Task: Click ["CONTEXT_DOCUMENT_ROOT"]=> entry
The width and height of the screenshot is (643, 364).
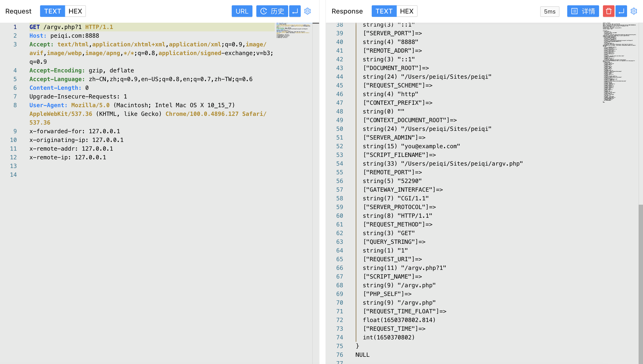Action: point(410,120)
